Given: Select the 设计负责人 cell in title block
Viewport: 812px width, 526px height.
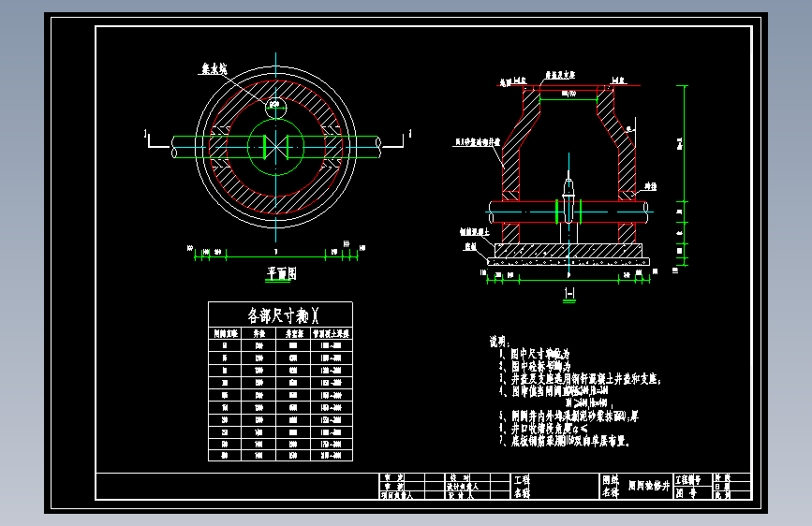Looking at the screenshot, I should (463, 487).
